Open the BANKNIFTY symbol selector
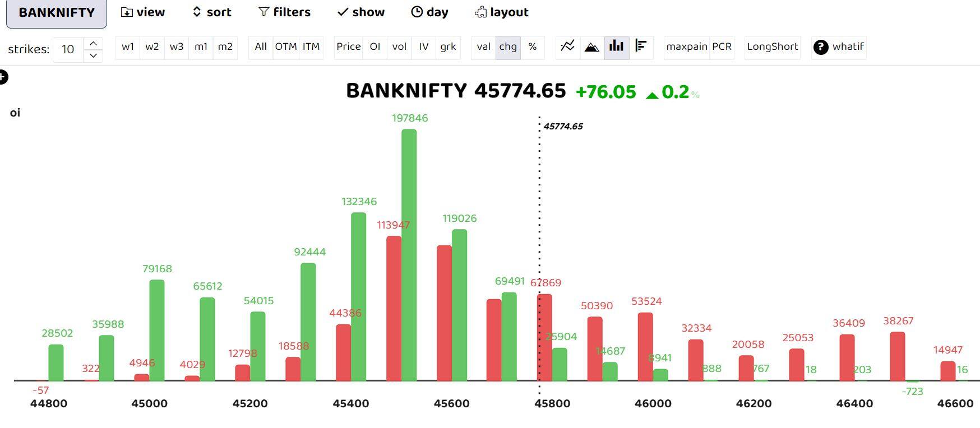 57,13
